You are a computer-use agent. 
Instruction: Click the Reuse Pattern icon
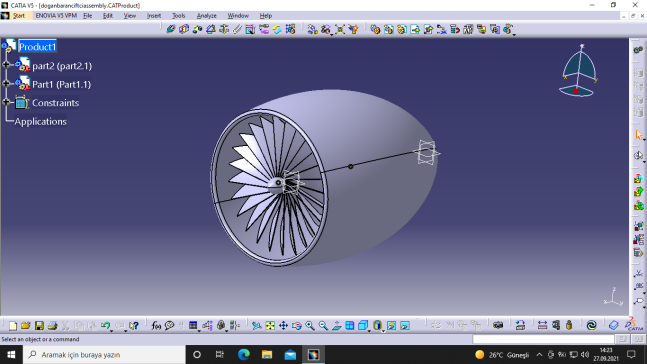290,29
